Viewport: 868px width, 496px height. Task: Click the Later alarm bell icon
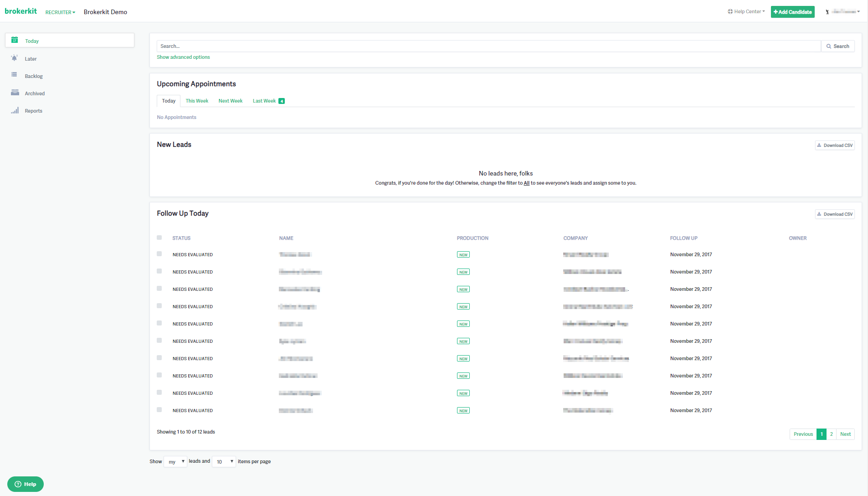point(15,58)
